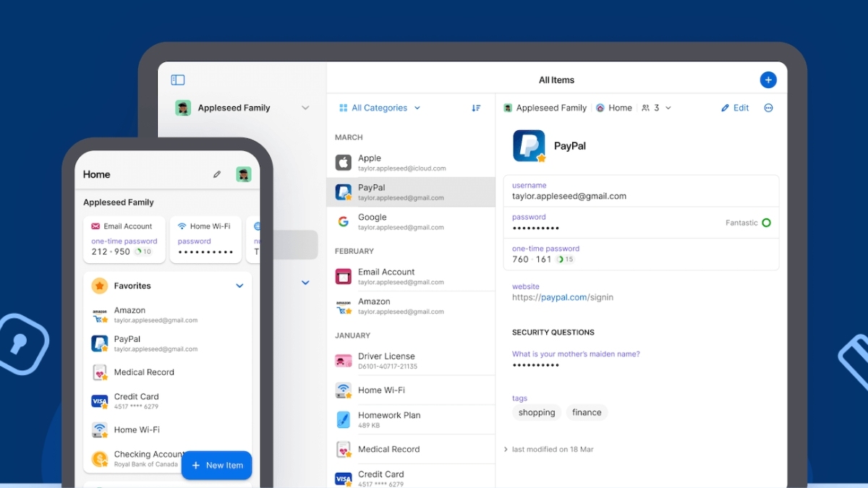Toggle the sidebar panel icon on tablet
868x488 pixels.
point(178,80)
